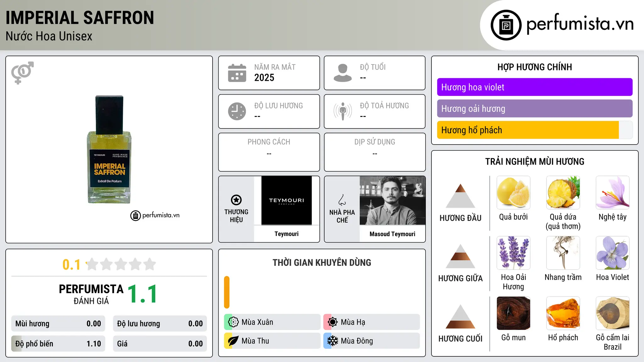This screenshot has height=362, width=644.
Task: Select the Mùa Đông season row
Action: pyautogui.click(x=372, y=341)
